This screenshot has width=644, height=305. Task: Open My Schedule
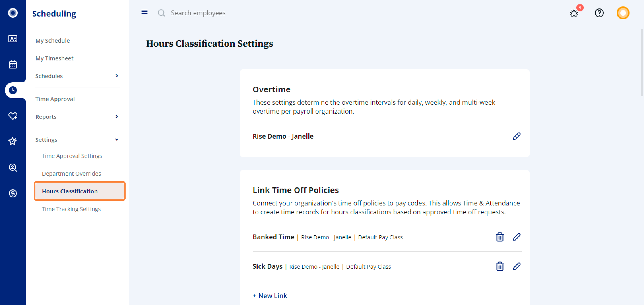click(x=53, y=40)
